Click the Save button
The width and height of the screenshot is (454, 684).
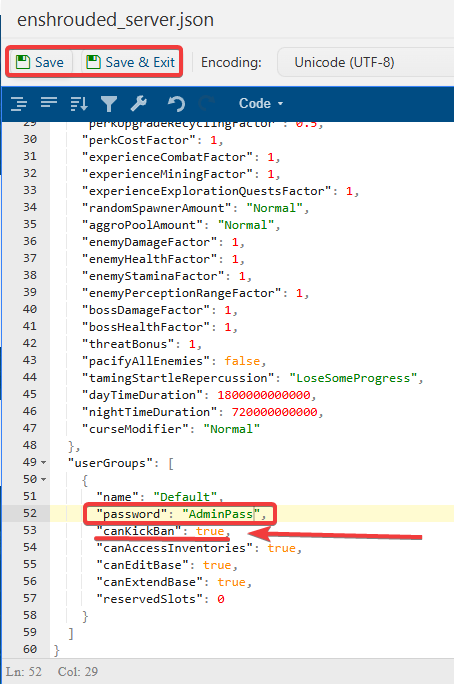click(40, 62)
